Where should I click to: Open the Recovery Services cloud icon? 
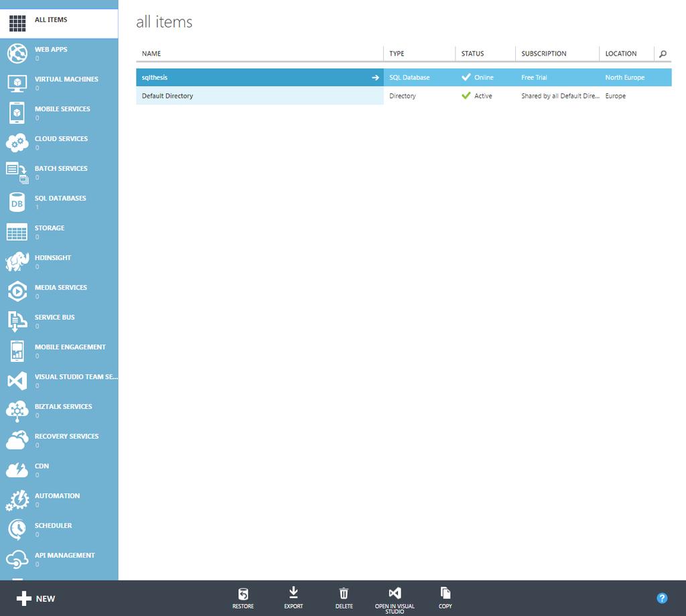17,440
